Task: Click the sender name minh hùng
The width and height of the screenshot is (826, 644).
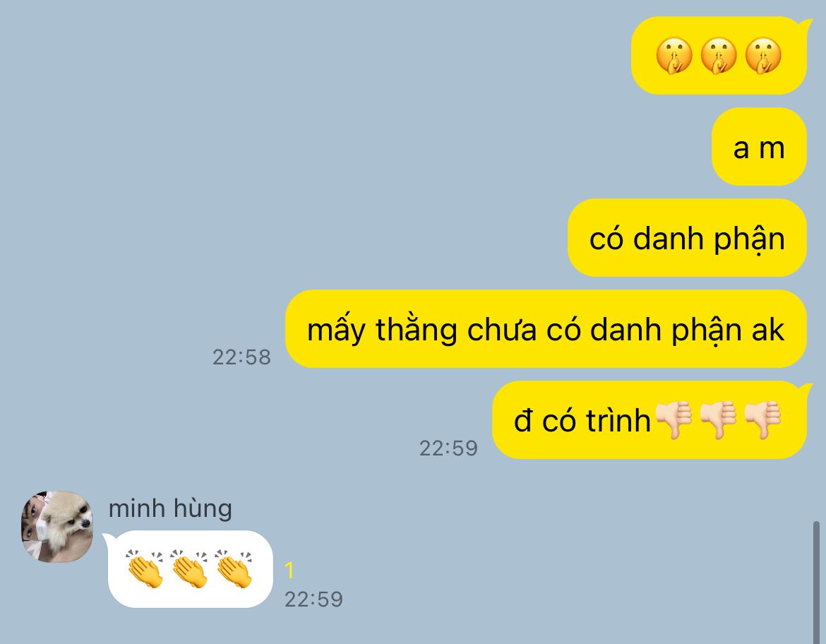Action: (170, 508)
